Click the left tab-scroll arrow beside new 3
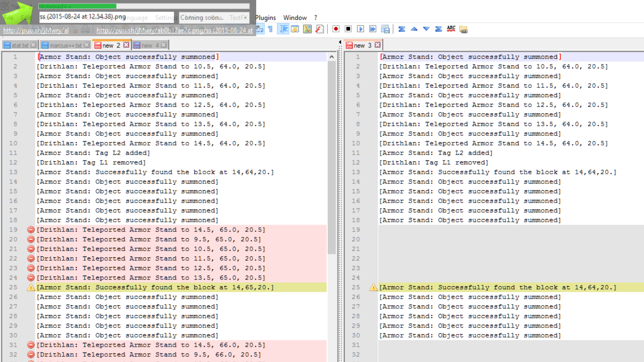644x362 pixels. 340,42
